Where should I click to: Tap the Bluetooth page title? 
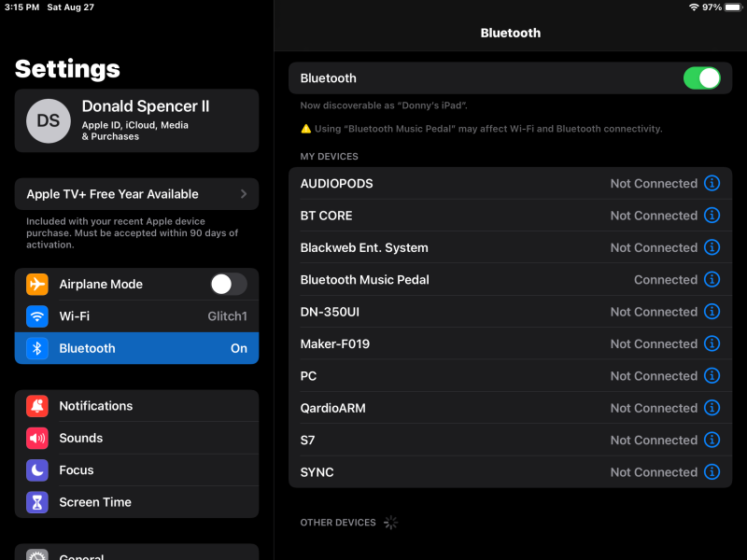(x=510, y=33)
